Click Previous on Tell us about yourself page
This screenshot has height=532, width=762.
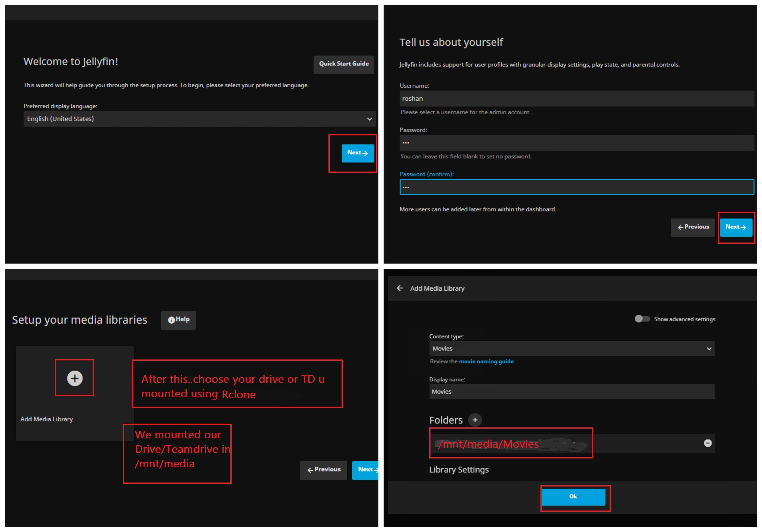(x=693, y=227)
